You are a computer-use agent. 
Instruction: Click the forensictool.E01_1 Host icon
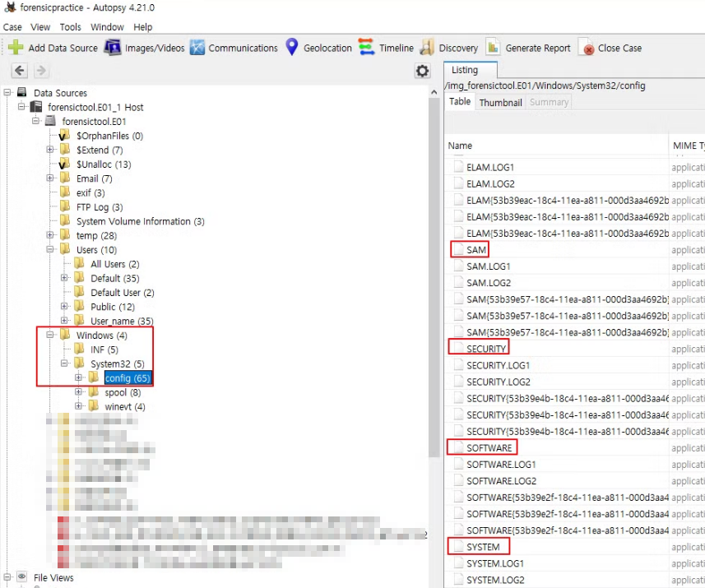36,107
